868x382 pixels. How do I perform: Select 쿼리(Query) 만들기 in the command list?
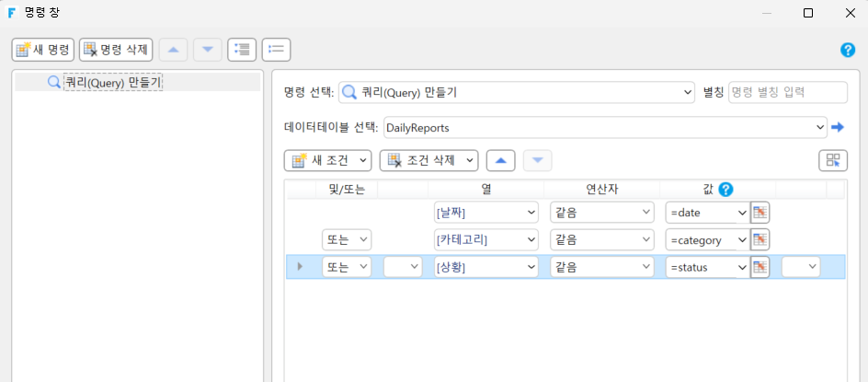pyautogui.click(x=113, y=82)
